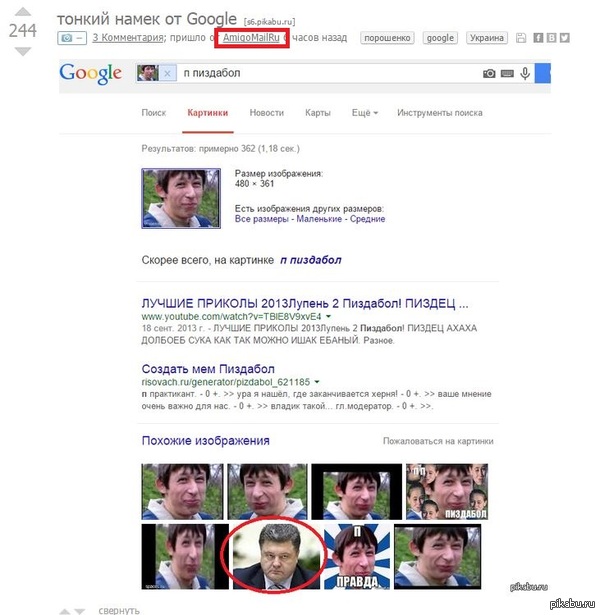Share the post on Twitter
This screenshot has width=600, height=615.
pos(564,38)
